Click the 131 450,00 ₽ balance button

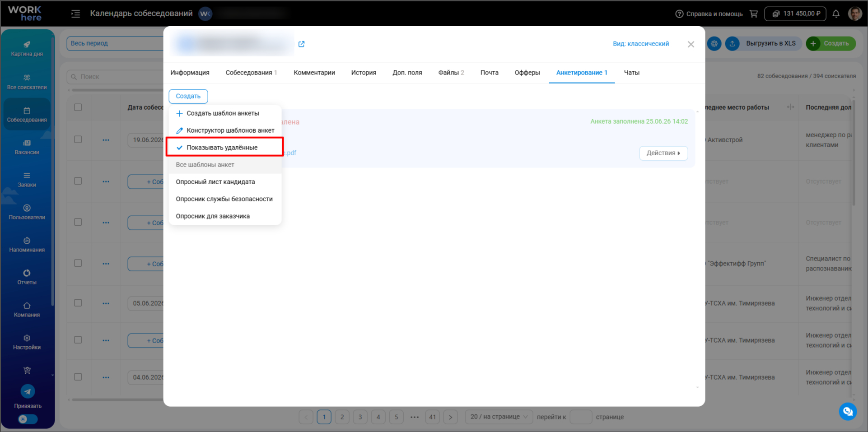coord(795,14)
